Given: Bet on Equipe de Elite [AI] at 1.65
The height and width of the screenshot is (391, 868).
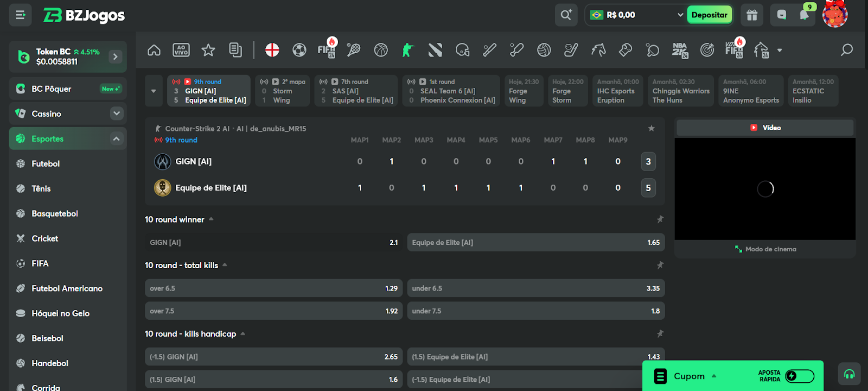Looking at the screenshot, I should click(536, 242).
